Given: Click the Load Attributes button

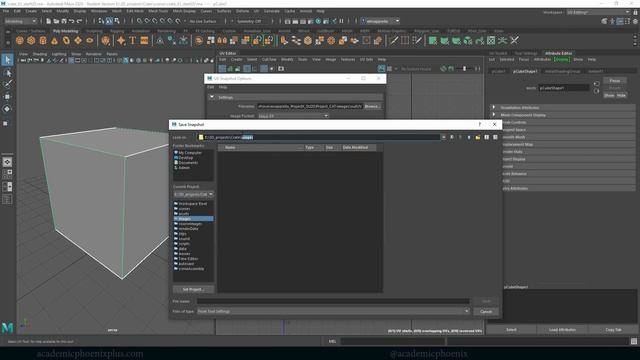Looking at the screenshot, I should click(x=562, y=330).
